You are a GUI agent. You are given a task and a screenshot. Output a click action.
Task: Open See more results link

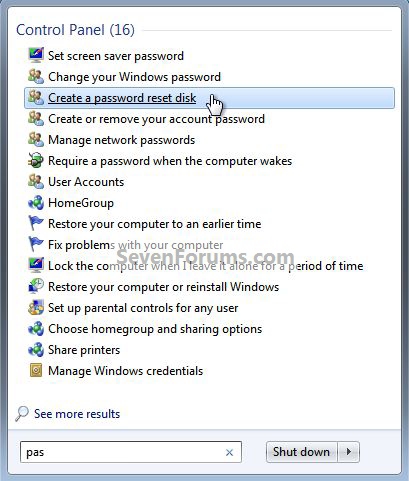tap(77, 414)
